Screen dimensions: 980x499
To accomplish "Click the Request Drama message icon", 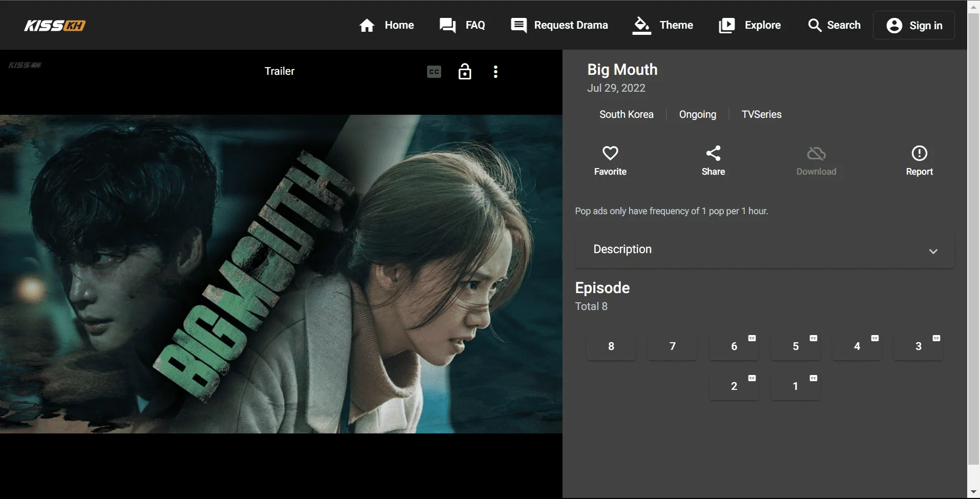I will click(x=518, y=25).
